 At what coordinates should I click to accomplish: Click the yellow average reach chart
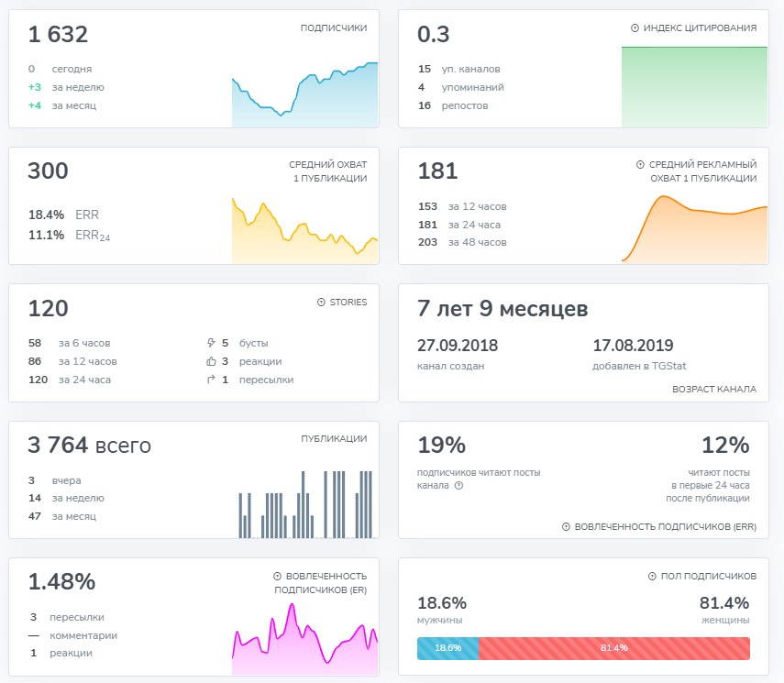coord(305,231)
